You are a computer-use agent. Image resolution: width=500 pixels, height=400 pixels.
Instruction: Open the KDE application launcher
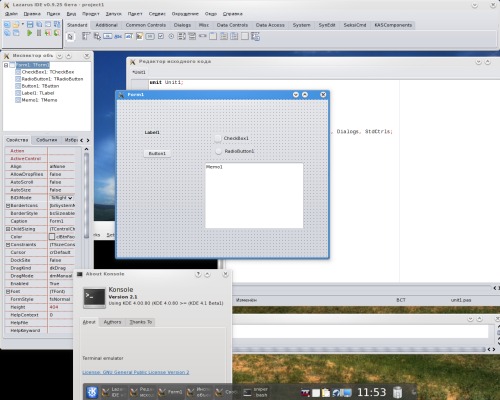tap(92, 392)
